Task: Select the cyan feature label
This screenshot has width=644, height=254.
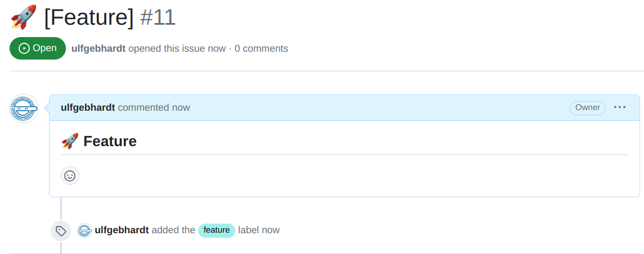Action: 217,230
